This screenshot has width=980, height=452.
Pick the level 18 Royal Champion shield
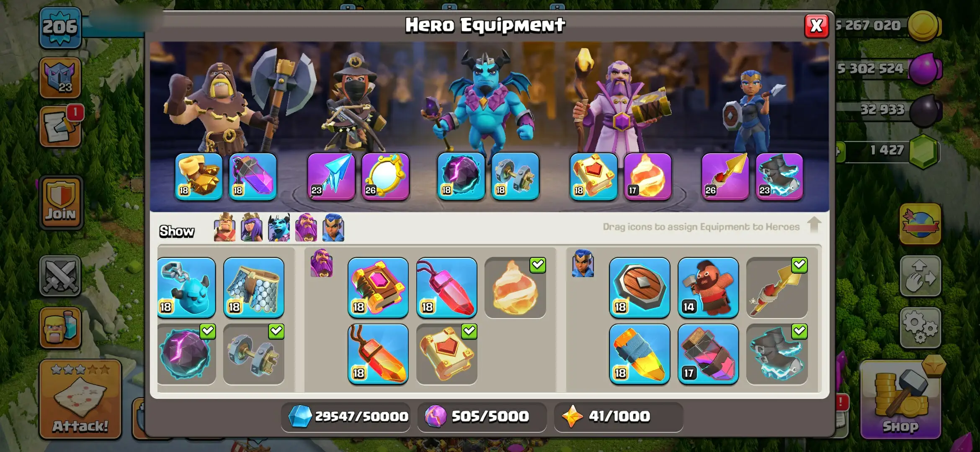point(640,288)
